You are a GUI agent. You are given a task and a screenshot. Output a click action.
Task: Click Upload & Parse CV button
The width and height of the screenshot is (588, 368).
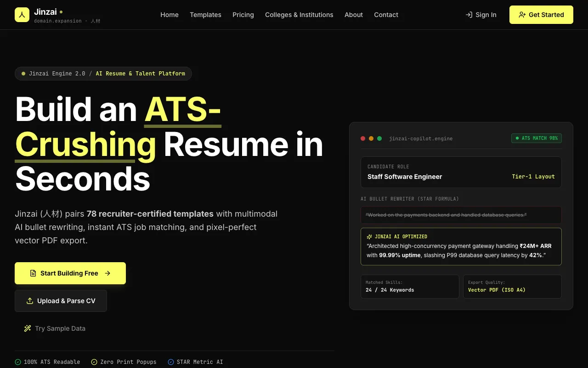(61, 301)
